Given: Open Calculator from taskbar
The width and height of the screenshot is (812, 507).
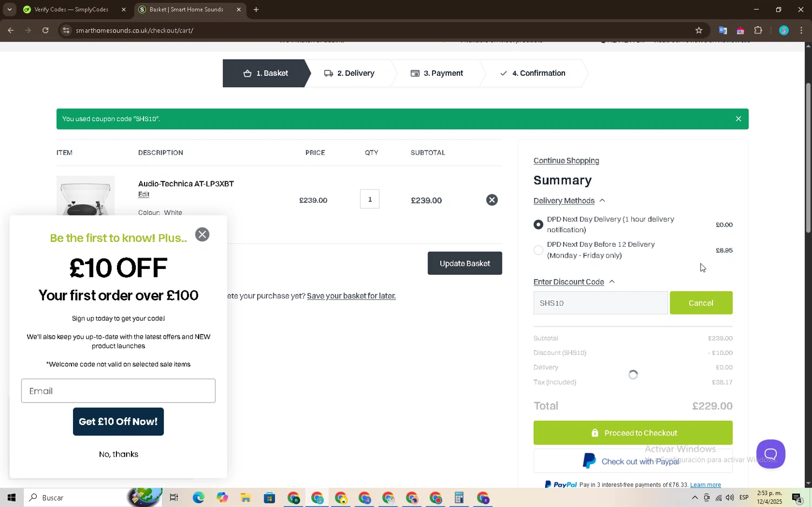Looking at the screenshot, I should (459, 498).
